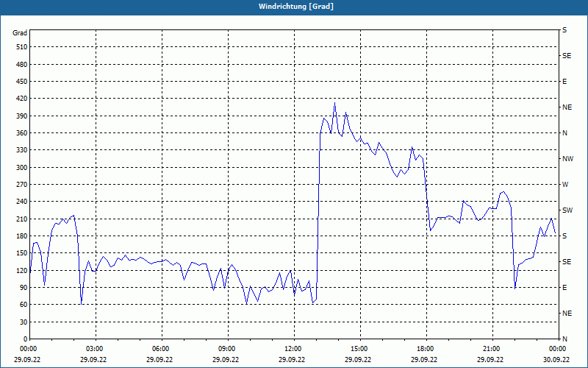The height and width of the screenshot is (368, 588).
Task: Click the NW compass label on right axis
Action: pos(567,159)
